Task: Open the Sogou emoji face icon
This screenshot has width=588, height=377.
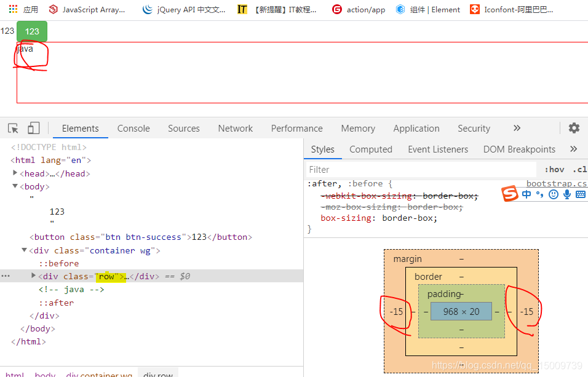Action: pos(553,194)
